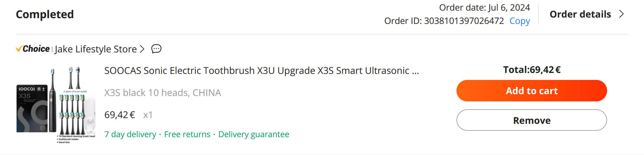This screenshot has width=644, height=155.
Task: Click the 7 day delivery label
Action: pyautogui.click(x=130, y=134)
